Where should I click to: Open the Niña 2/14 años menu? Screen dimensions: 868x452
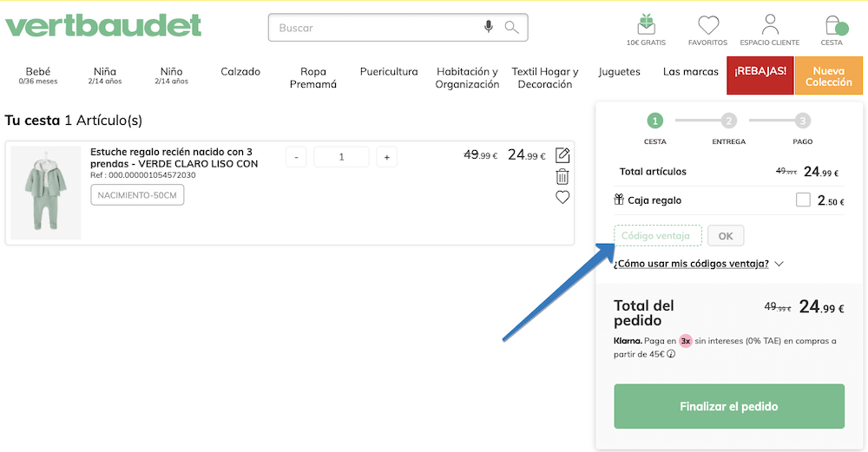click(105, 75)
